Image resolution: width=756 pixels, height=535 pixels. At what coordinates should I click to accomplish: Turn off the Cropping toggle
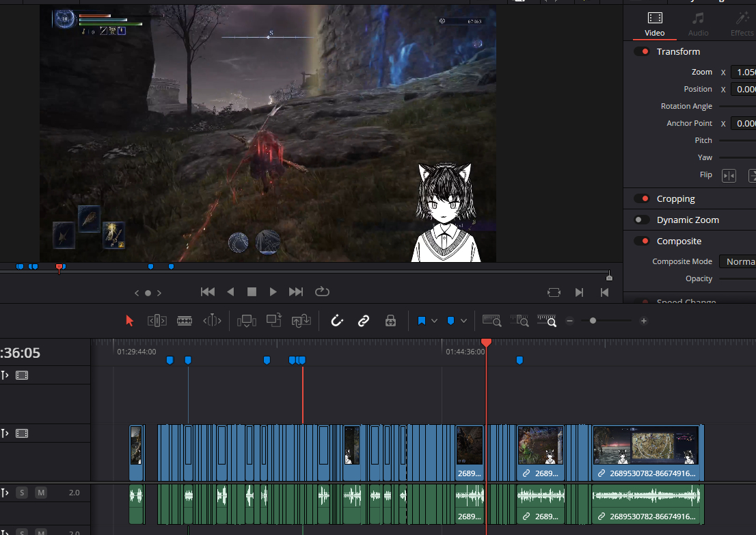pyautogui.click(x=642, y=199)
